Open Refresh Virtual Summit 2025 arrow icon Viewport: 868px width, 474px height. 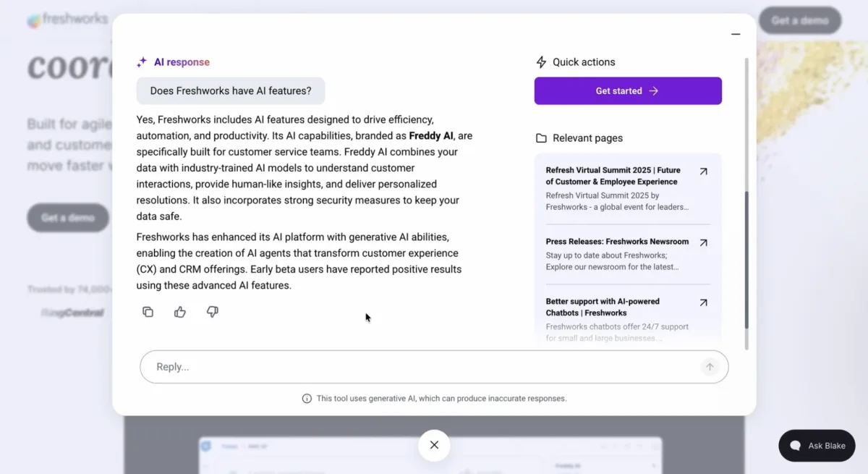pyautogui.click(x=703, y=172)
